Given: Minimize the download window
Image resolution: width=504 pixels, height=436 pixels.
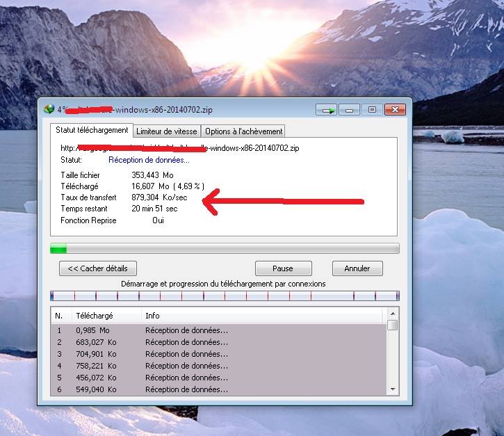Looking at the screenshot, I should 349,110.
